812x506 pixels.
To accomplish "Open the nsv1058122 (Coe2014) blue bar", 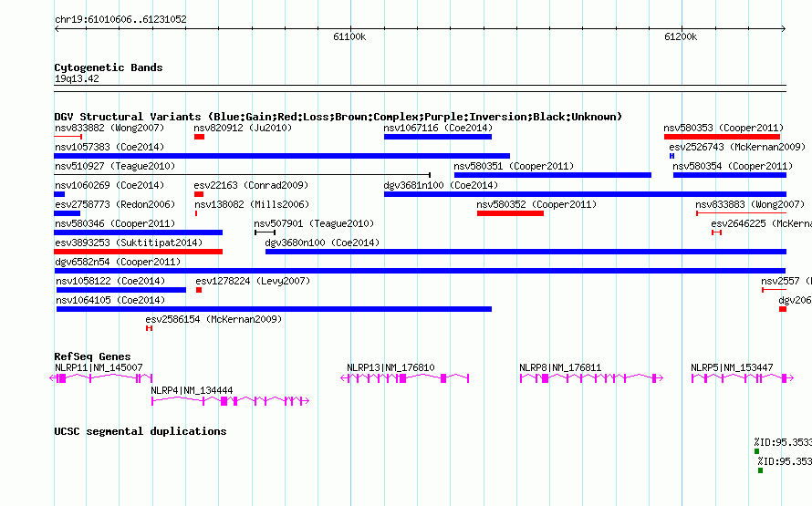I will coord(121,290).
